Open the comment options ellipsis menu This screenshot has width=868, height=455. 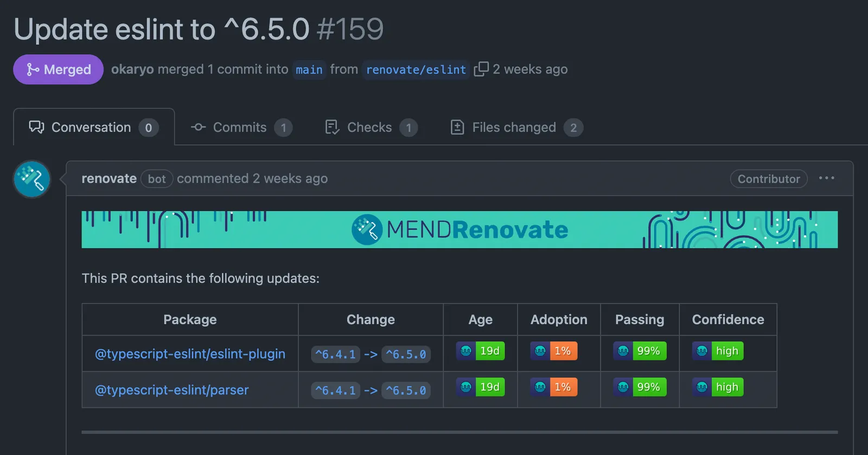pyautogui.click(x=826, y=178)
